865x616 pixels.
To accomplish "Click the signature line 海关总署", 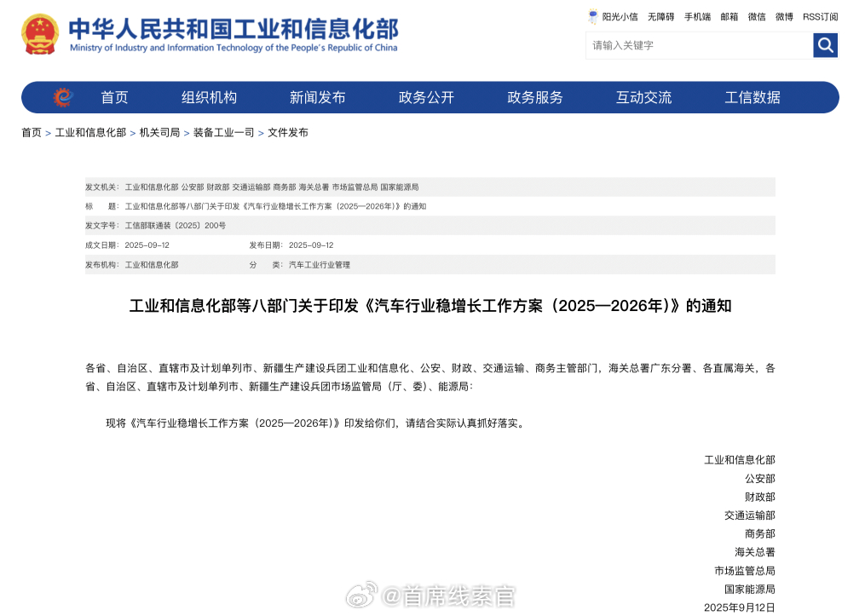I will tap(755, 552).
